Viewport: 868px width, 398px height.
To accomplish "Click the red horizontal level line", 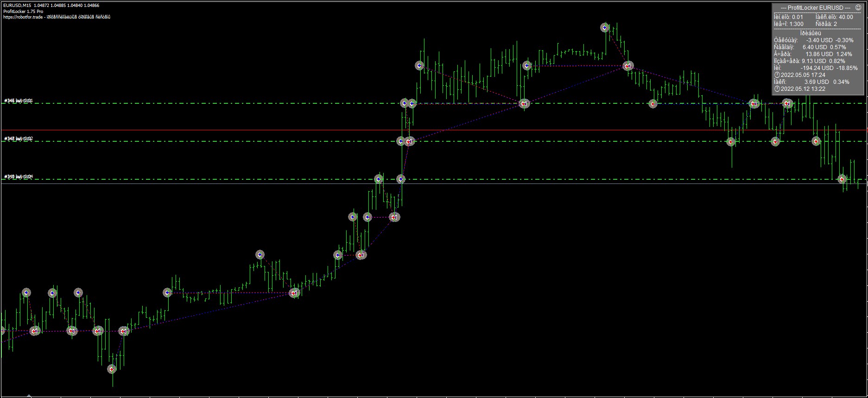I will click(434, 130).
